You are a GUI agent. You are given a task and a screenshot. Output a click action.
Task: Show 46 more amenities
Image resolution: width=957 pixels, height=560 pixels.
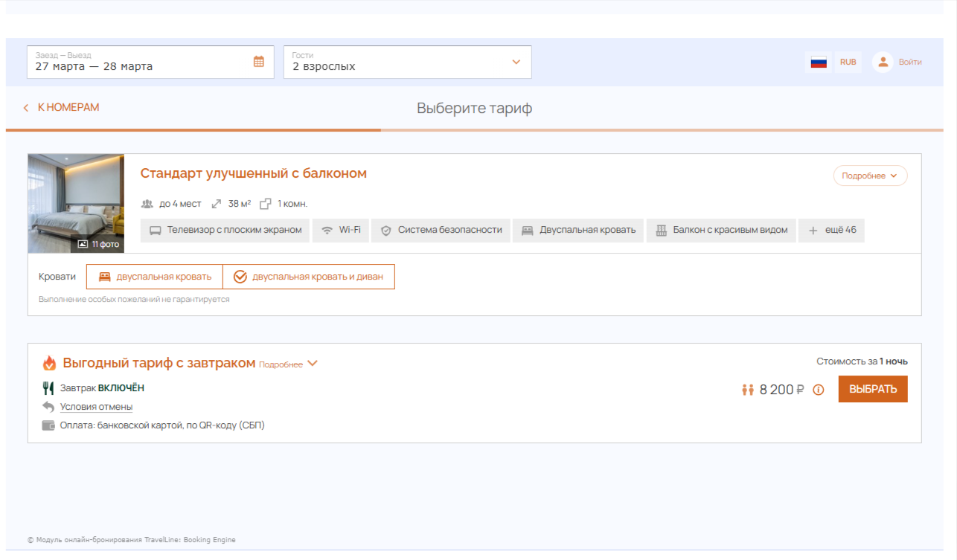(x=831, y=231)
